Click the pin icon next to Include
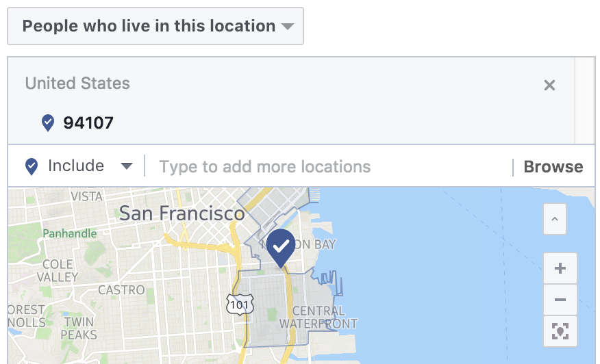 [32, 167]
